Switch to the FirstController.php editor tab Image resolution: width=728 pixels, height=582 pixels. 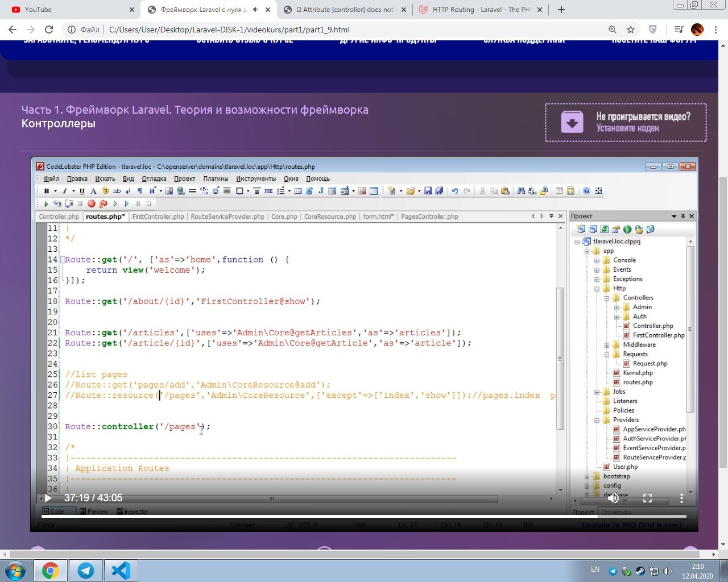pyautogui.click(x=158, y=217)
